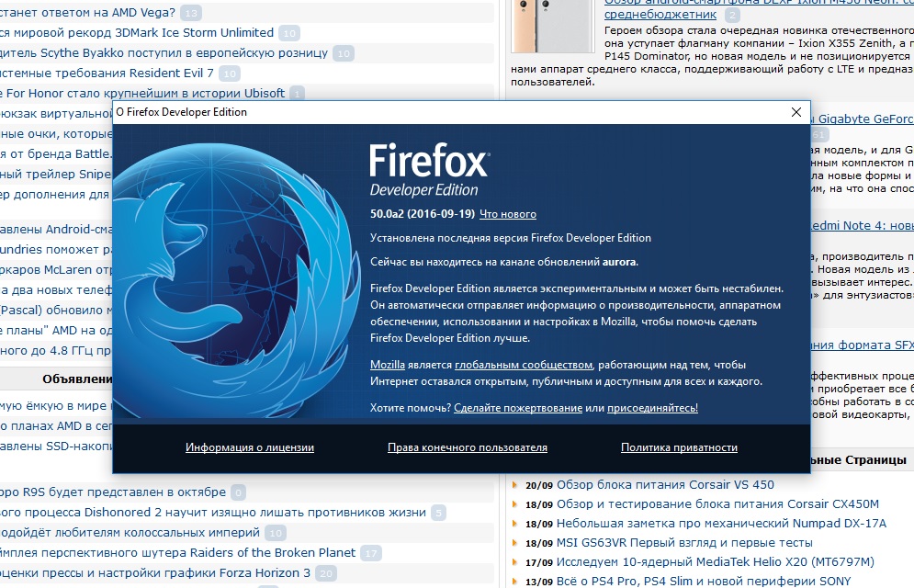Screen dimensions: 914x588
Task: Click the orange arrow bullet beside MediaTek Helio X20
Action: [x=514, y=561]
